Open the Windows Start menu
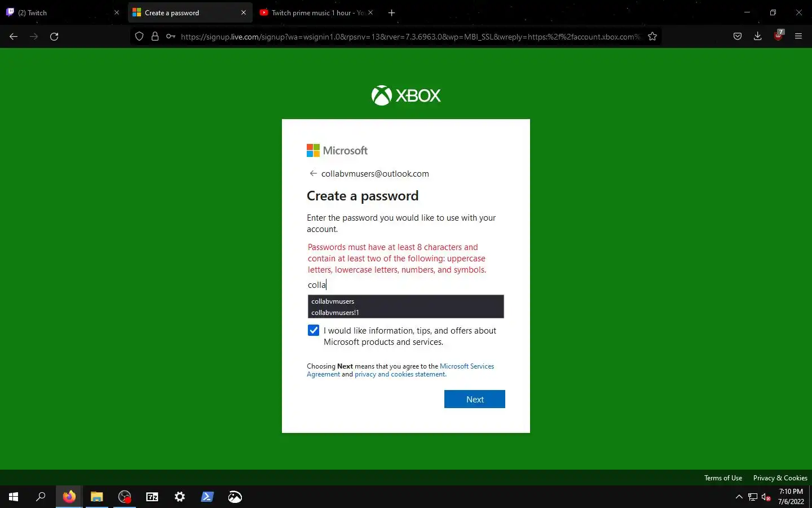This screenshot has height=508, width=812. 14,497
